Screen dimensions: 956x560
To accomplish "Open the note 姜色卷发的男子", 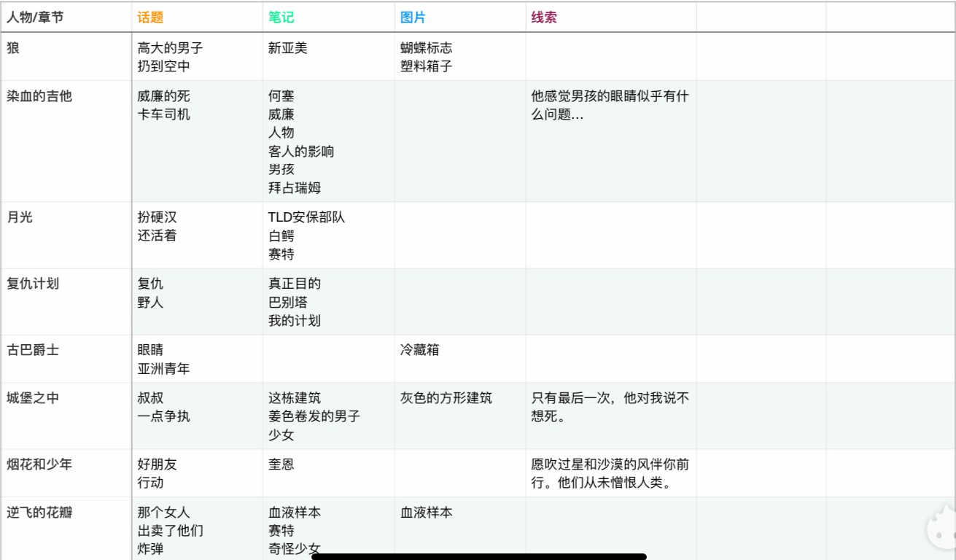I will (314, 416).
